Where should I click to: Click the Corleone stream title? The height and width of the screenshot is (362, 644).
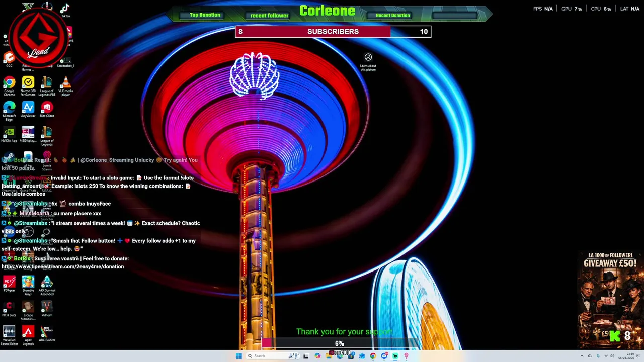pos(327,11)
